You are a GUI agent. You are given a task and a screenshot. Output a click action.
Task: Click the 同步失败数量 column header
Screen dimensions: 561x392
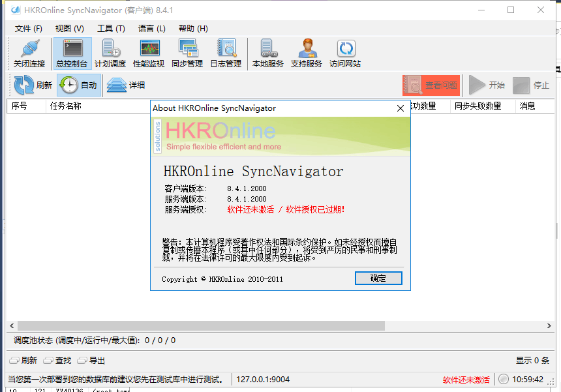click(x=483, y=106)
